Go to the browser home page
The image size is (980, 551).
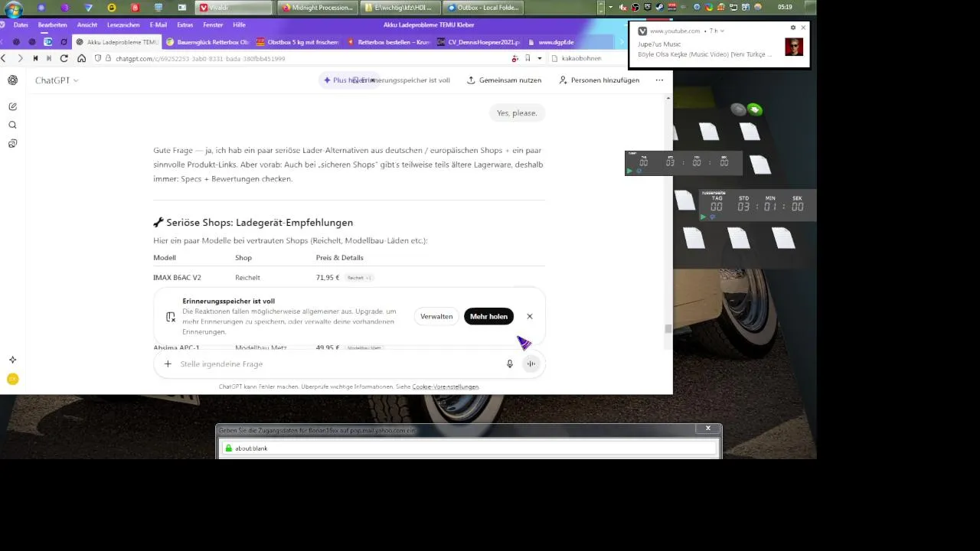[82, 58]
